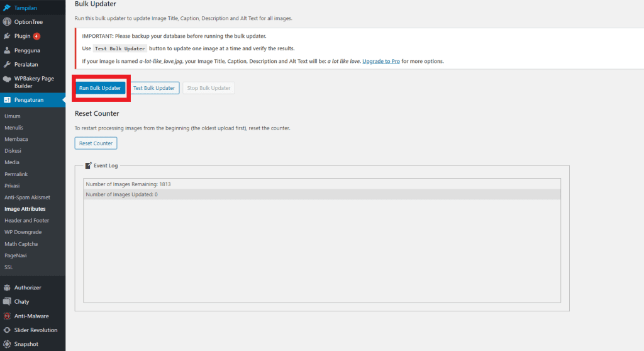
Task: Open Anti-Spam Akismet settings
Action: [x=27, y=198]
